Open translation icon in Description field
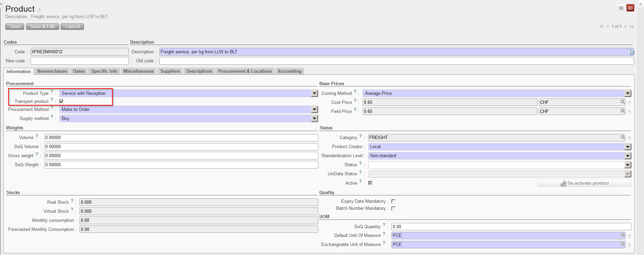This screenshot has width=644, height=255. click(x=631, y=52)
